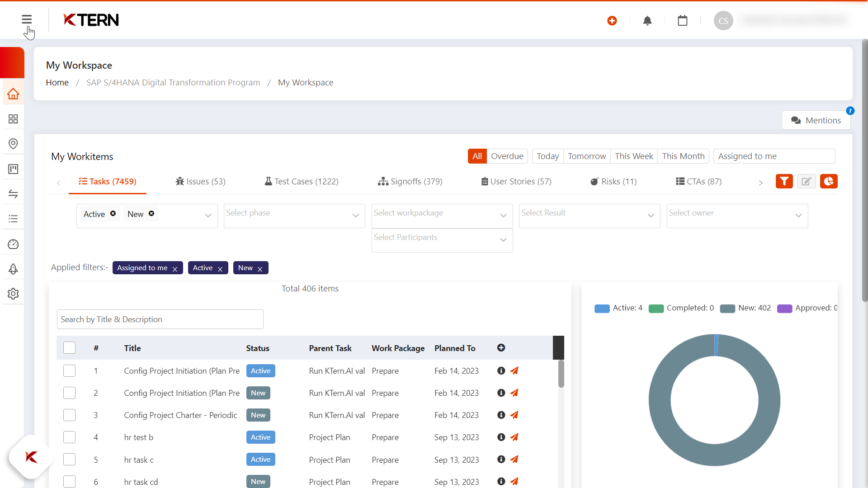Image resolution: width=868 pixels, height=488 pixels.
Task: Open the hamburger navigation menu
Action: (x=27, y=19)
